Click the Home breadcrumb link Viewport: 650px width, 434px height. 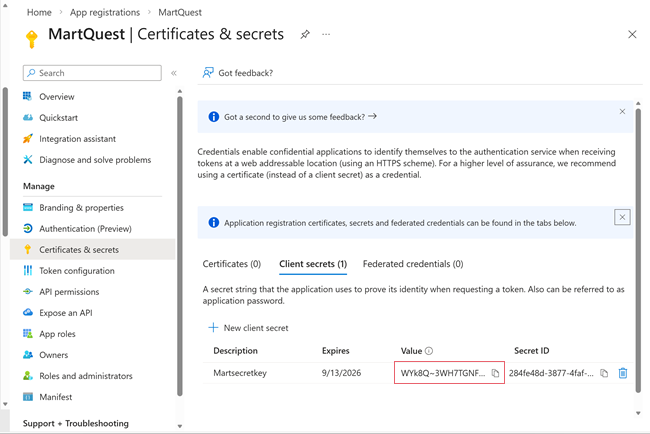pyautogui.click(x=39, y=12)
